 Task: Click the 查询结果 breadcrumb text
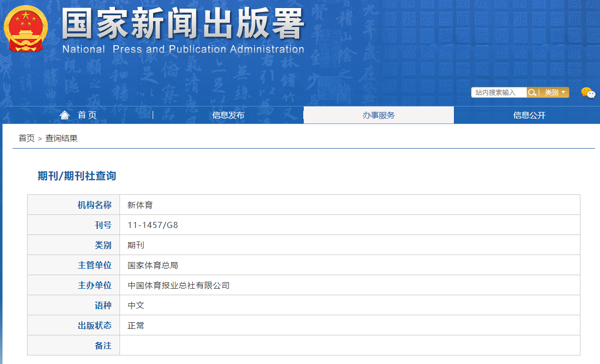pos(61,138)
